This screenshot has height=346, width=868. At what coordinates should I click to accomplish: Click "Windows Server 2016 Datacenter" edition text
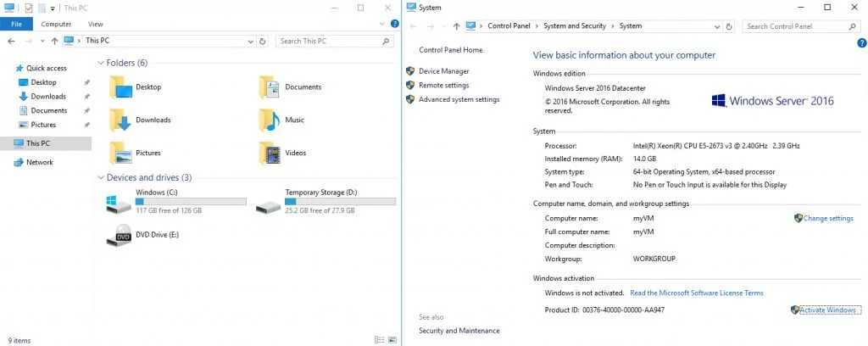coord(595,88)
